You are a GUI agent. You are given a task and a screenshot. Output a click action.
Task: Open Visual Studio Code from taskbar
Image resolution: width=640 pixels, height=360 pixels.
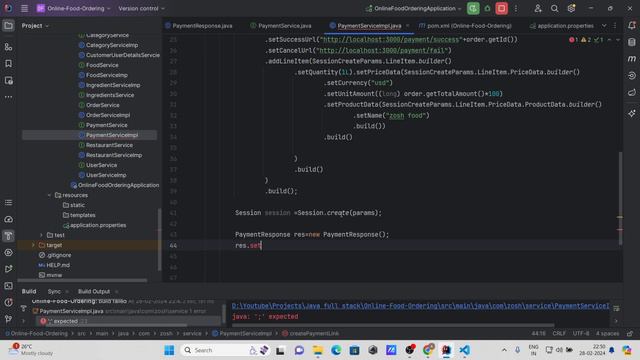(464, 350)
